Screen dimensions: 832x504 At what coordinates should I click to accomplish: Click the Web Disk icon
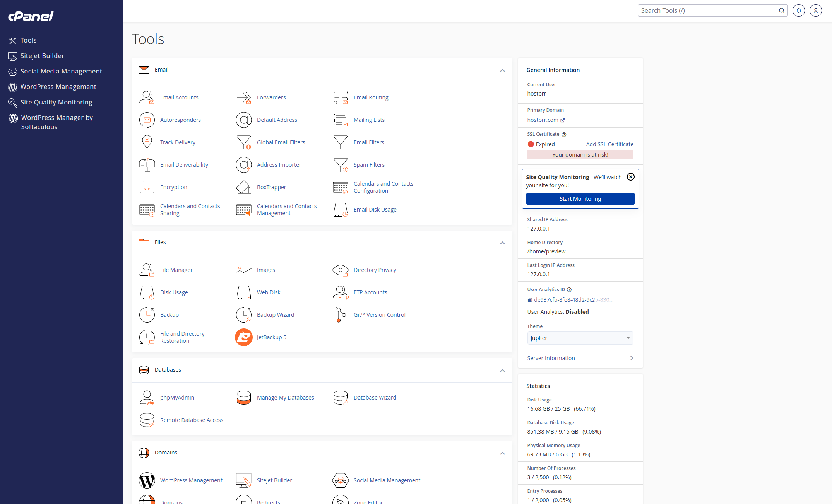pyautogui.click(x=243, y=292)
